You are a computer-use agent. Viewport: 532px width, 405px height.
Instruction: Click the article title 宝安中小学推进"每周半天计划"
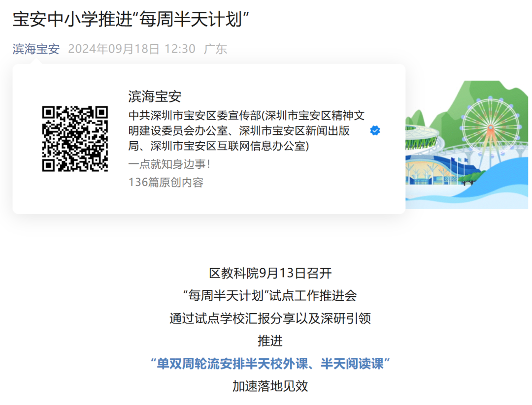point(131,19)
